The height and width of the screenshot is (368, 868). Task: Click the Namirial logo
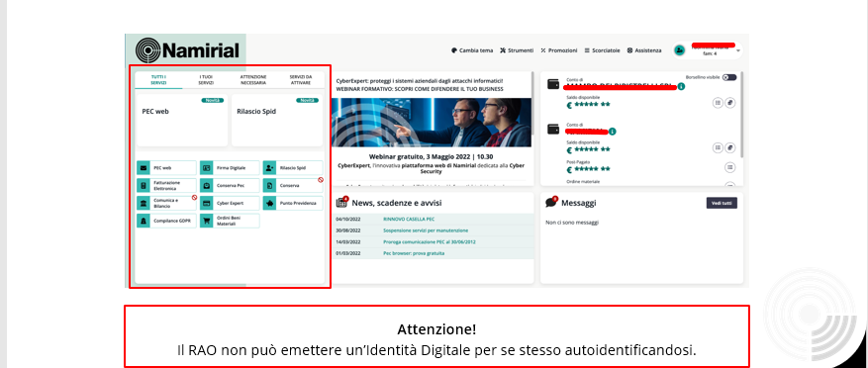(x=187, y=50)
